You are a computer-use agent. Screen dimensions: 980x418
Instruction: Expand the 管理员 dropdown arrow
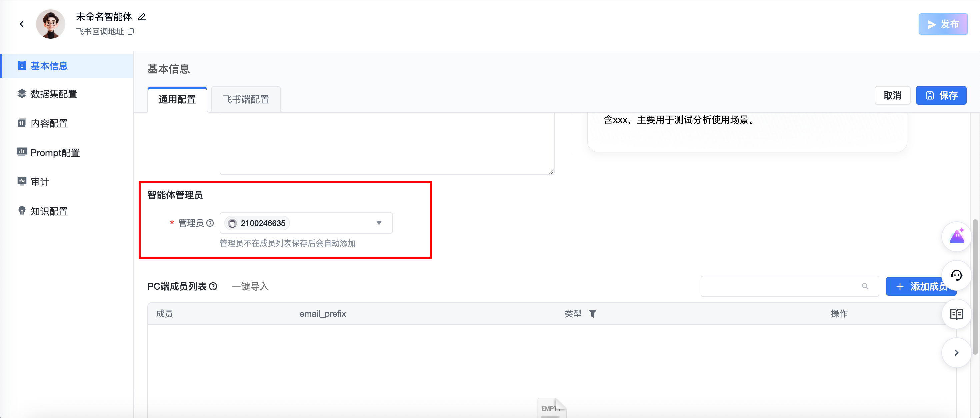(379, 223)
